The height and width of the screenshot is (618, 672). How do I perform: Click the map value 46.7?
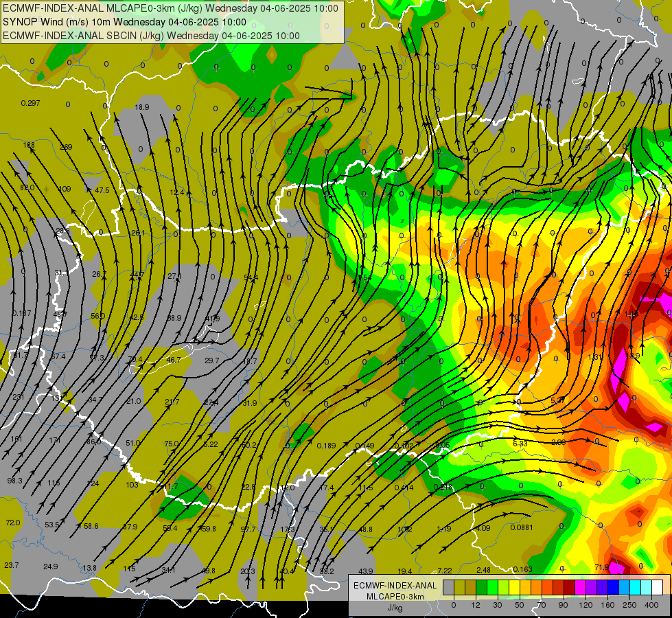(173, 360)
